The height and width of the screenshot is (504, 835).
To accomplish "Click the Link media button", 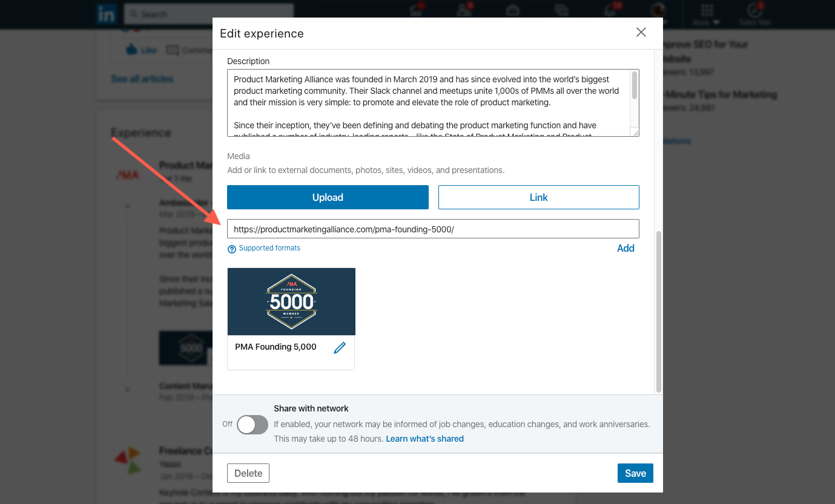I will [539, 197].
